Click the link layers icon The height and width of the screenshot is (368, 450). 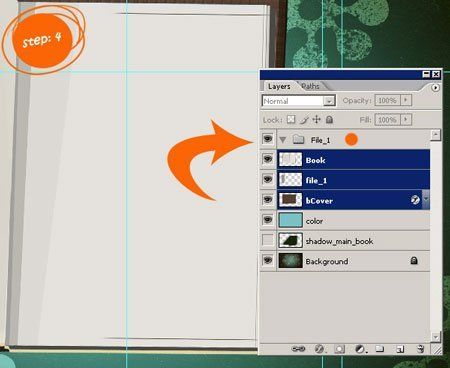298,349
